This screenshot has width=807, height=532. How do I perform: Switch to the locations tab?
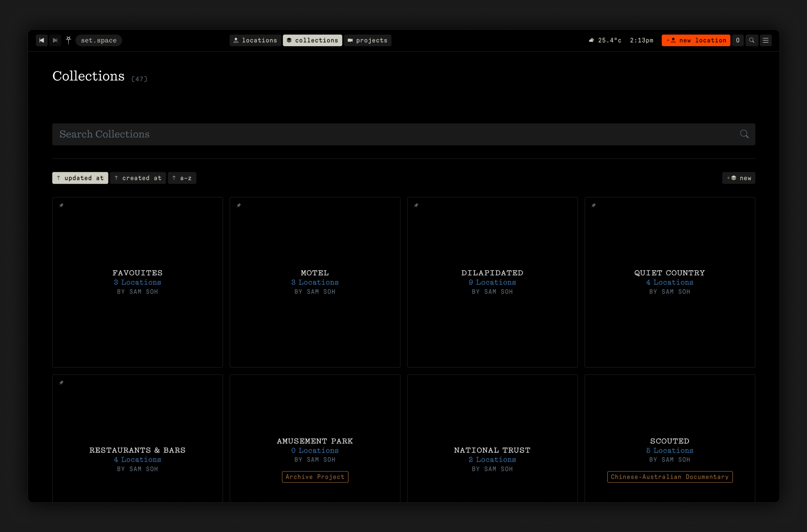click(255, 40)
